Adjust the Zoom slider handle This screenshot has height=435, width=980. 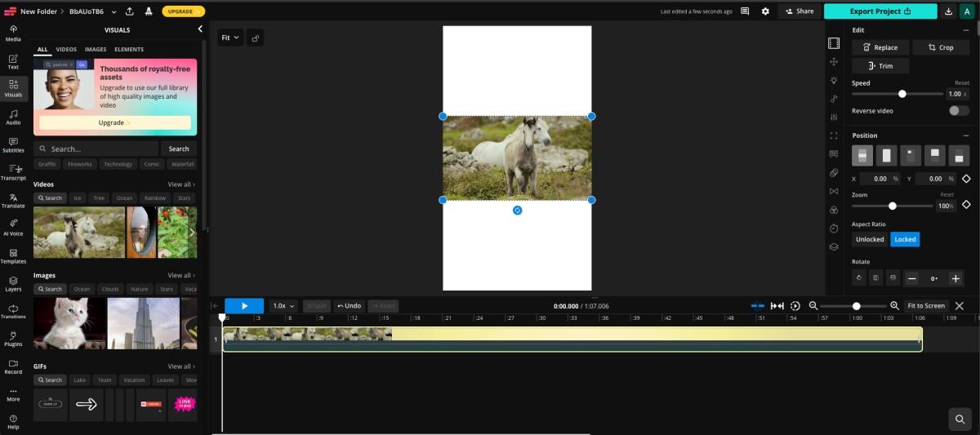(893, 206)
